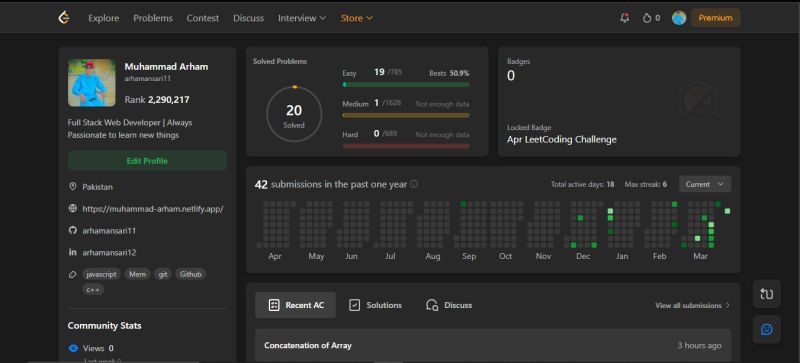This screenshot has height=363, width=800.
Task: Click the LinkedIn icon beside arhamansari12
Action: (x=72, y=252)
